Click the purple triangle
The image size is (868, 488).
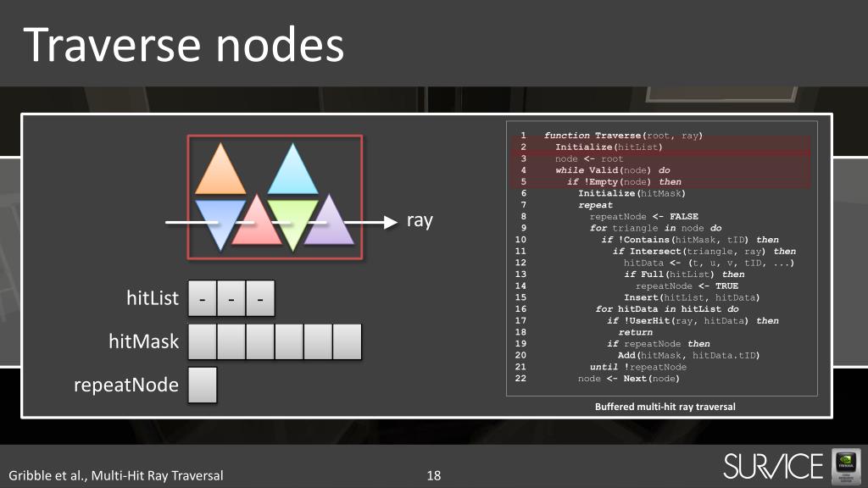(x=329, y=219)
